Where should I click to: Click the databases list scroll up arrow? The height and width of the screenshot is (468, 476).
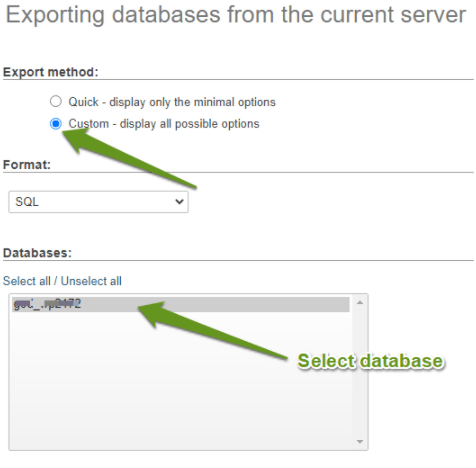point(360,303)
